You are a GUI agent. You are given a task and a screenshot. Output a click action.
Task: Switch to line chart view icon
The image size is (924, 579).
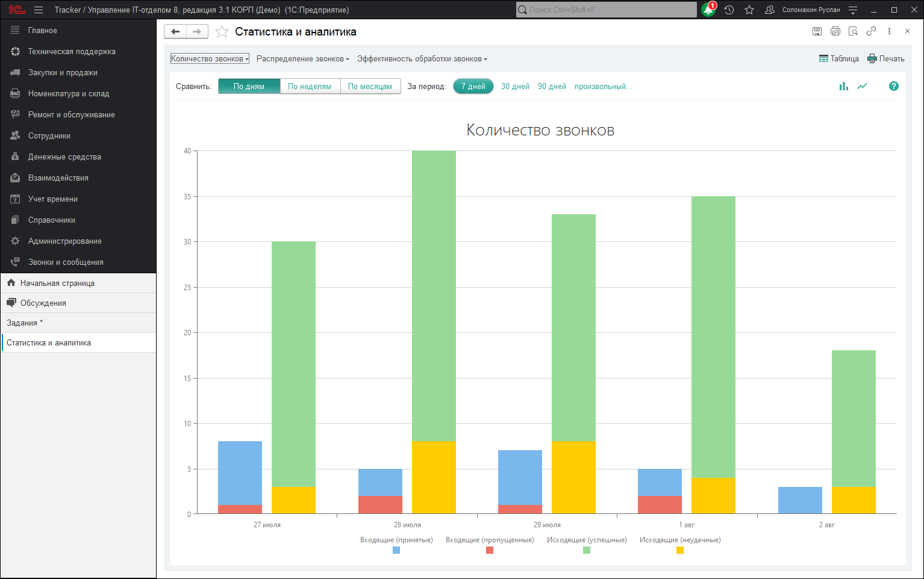point(862,86)
